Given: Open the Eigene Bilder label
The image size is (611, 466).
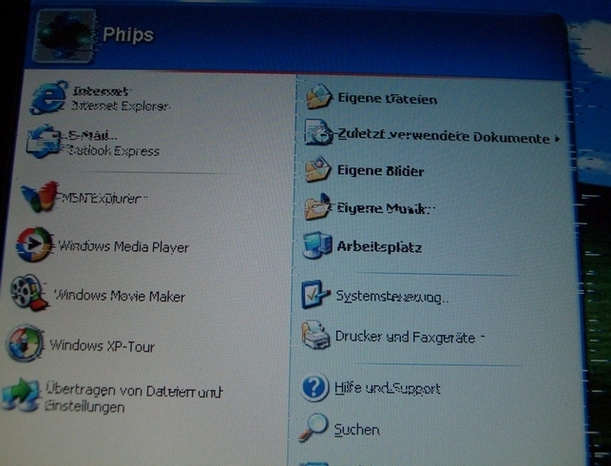Looking at the screenshot, I should (x=380, y=171).
